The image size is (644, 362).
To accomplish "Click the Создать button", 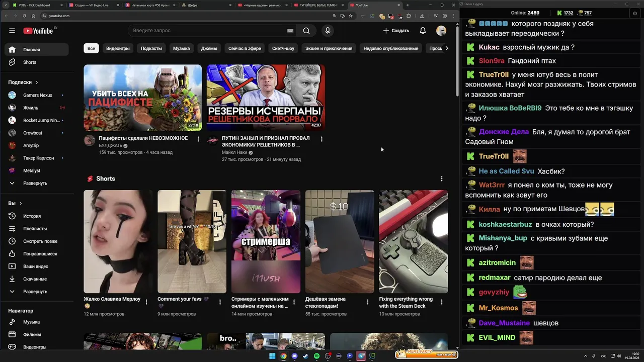I will pos(396,31).
